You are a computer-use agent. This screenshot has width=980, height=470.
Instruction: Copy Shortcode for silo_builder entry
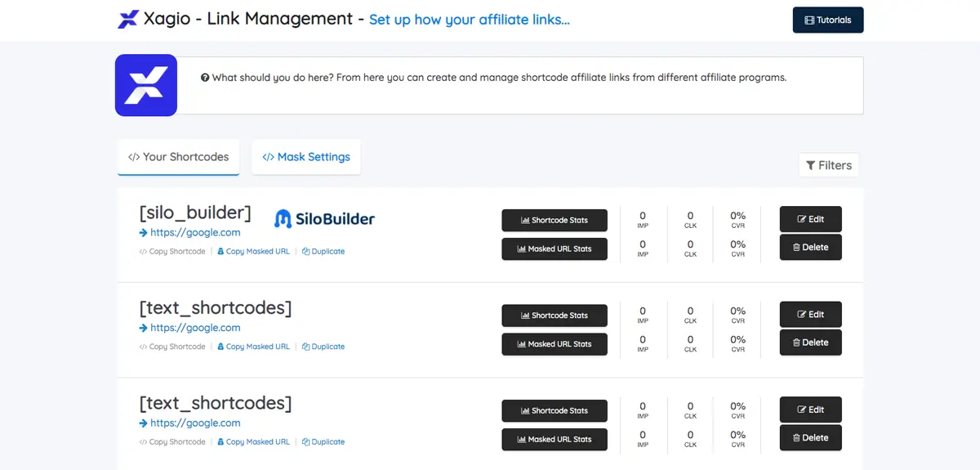click(172, 252)
